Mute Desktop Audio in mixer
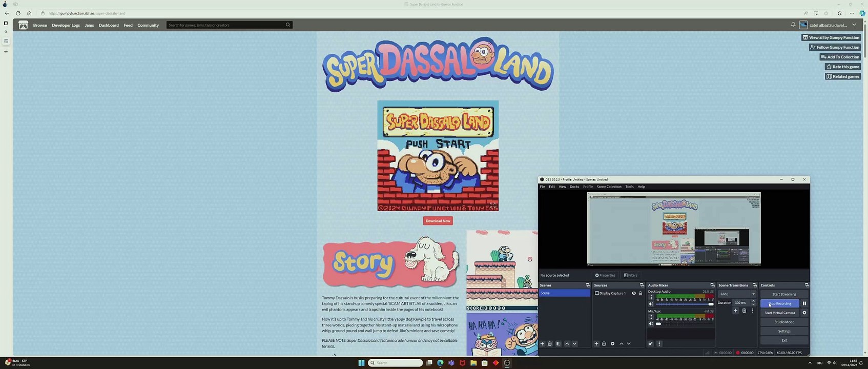Screen dimensions: 868x369 (651, 304)
